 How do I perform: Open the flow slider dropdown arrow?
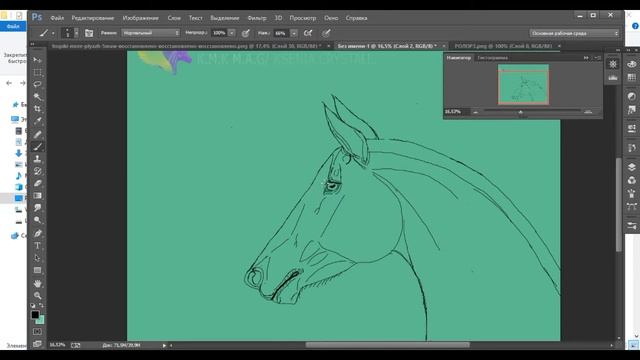tap(293, 33)
